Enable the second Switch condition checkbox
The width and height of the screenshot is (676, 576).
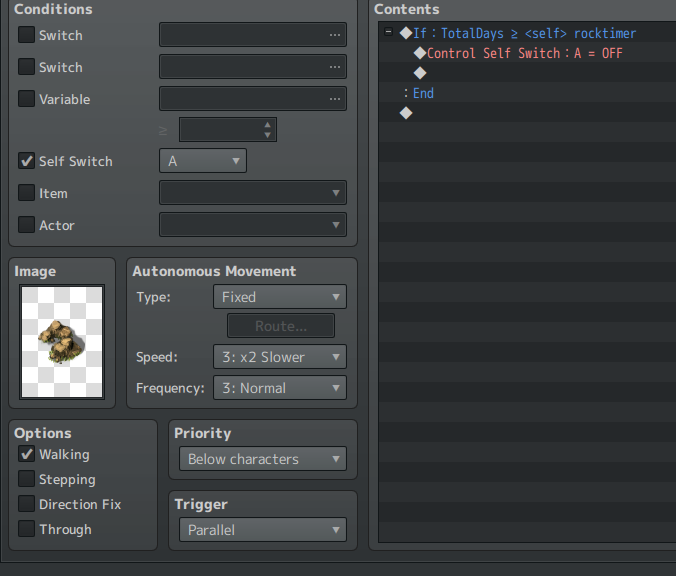[26, 67]
